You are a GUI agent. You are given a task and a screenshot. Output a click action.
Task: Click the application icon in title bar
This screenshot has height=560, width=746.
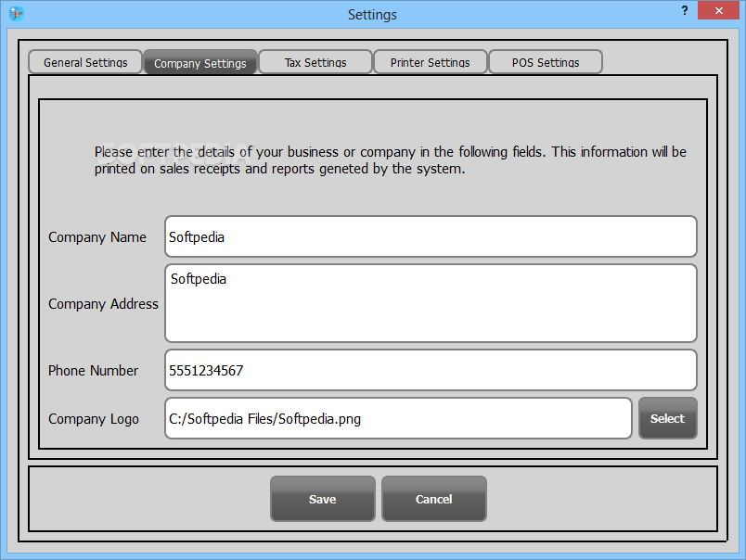(17, 14)
